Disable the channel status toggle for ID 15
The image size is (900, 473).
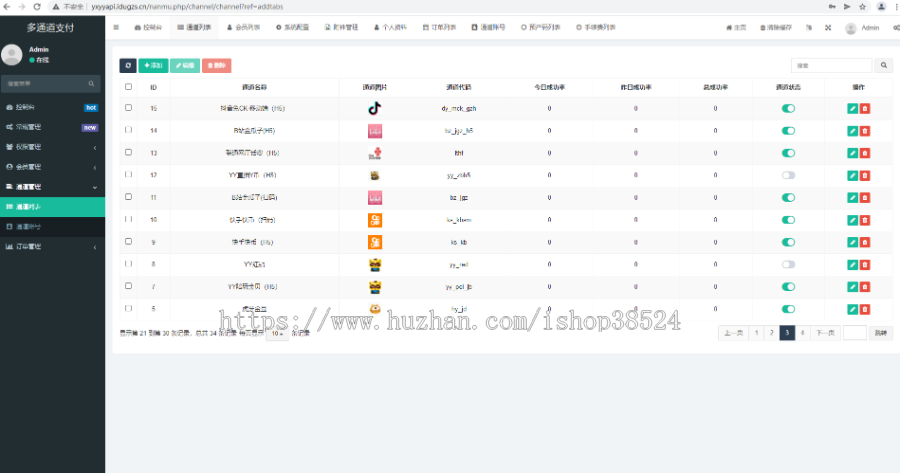tap(788, 108)
